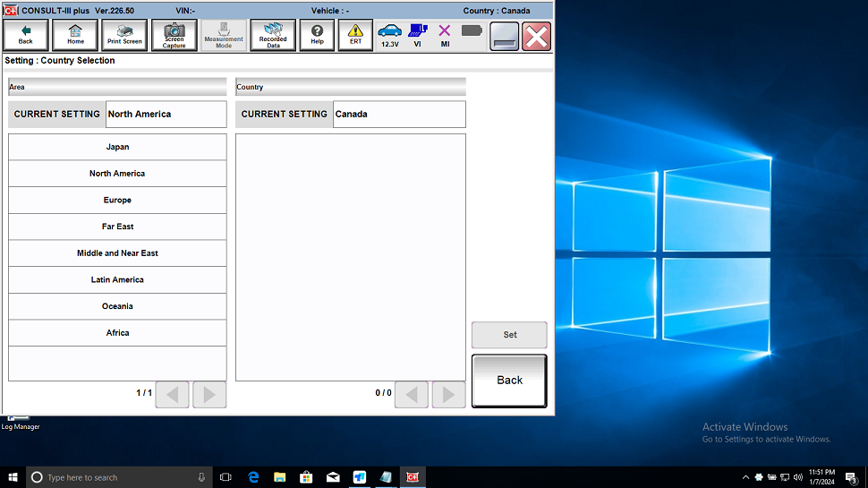Screen dimensions: 868x488
Task: Click the taskbar search box
Action: pos(119,477)
